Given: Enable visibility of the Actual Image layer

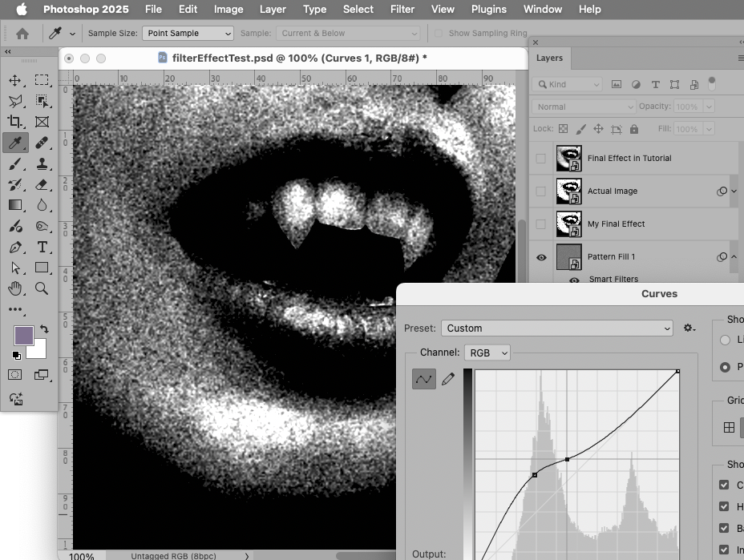Looking at the screenshot, I should click(x=541, y=191).
